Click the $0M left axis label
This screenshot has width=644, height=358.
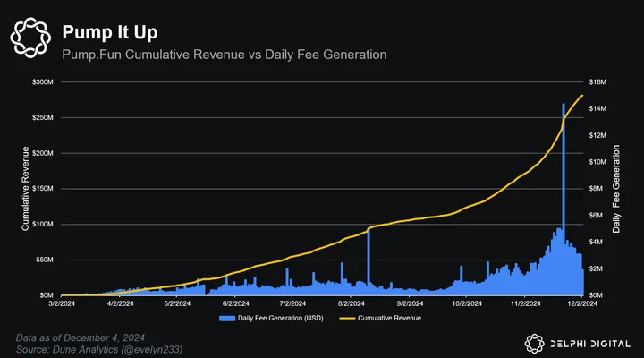click(x=47, y=295)
